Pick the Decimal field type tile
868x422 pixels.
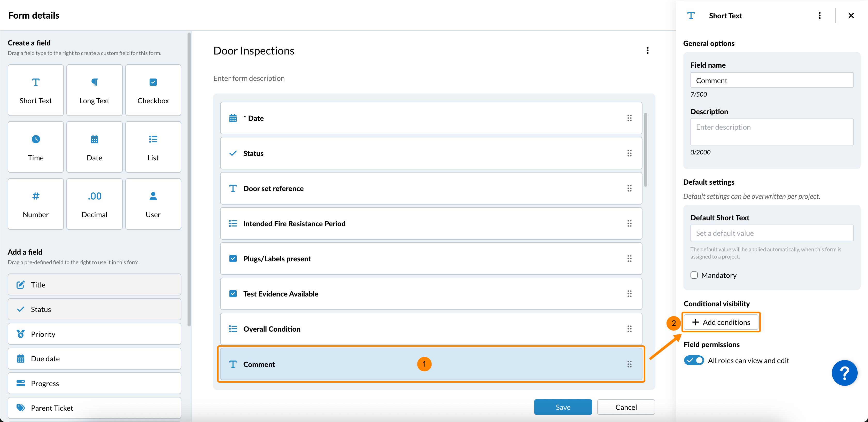point(94,204)
